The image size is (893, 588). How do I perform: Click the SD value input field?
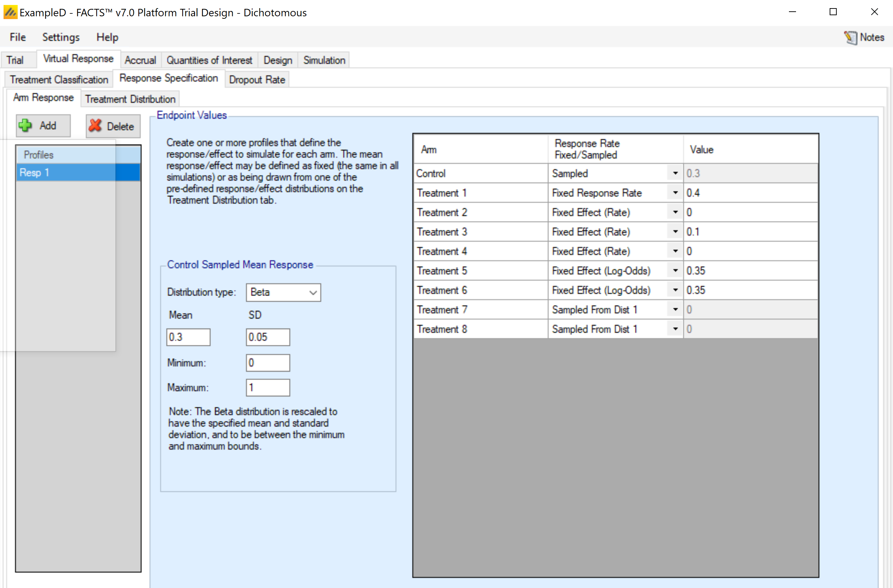coord(268,337)
